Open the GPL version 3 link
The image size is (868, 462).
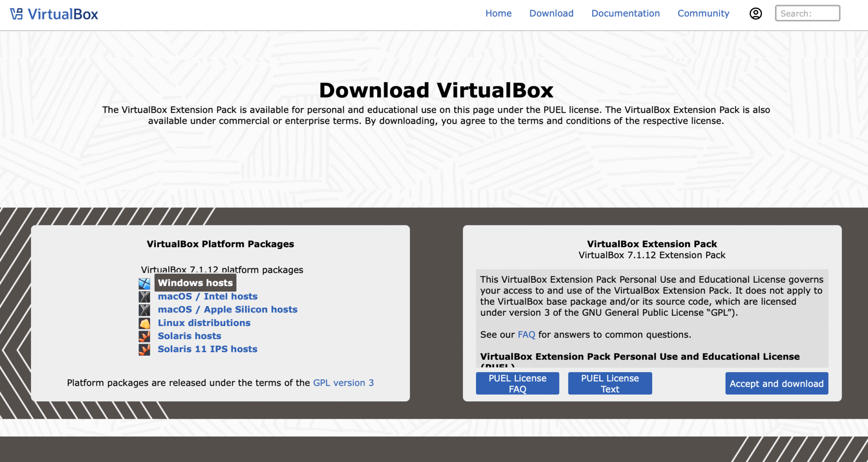pyautogui.click(x=343, y=383)
